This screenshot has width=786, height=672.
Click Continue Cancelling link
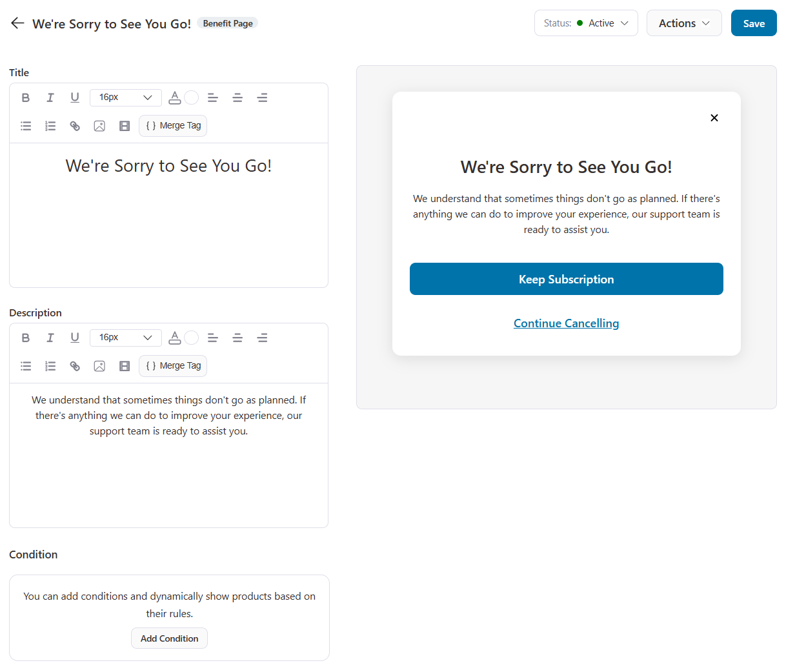(x=567, y=323)
